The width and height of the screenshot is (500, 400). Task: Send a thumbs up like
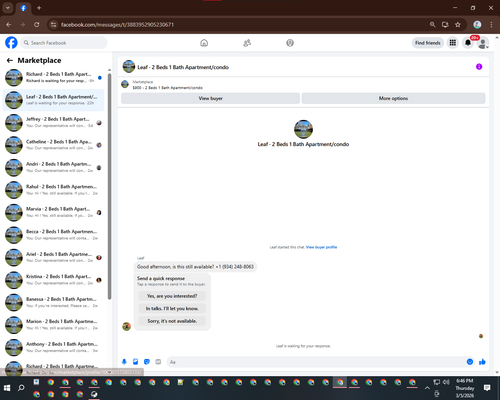tap(482, 362)
